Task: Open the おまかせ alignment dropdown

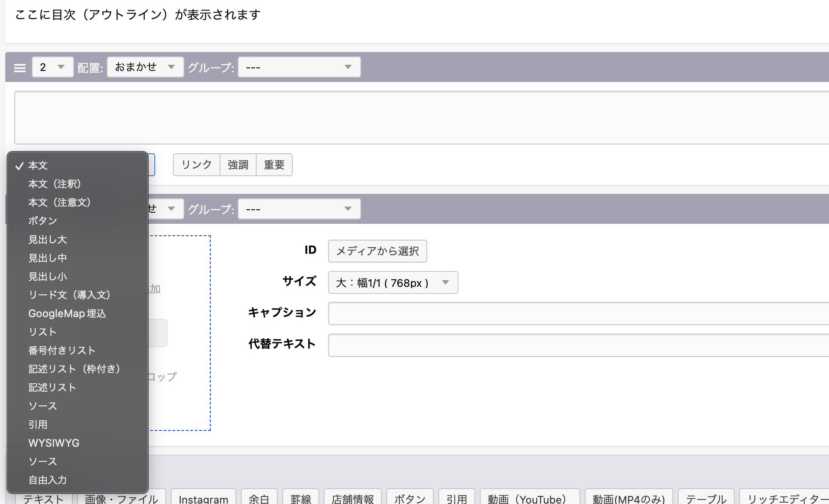Action: pos(145,67)
